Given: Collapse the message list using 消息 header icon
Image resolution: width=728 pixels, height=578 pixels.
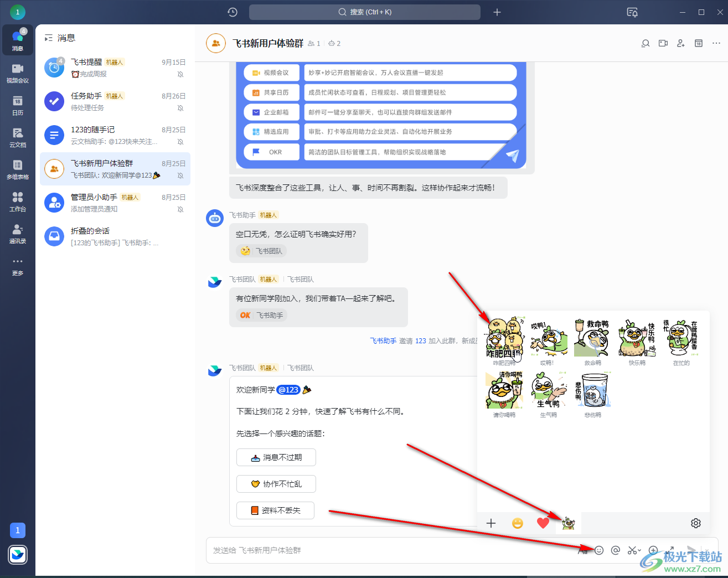Looking at the screenshot, I should [49, 38].
